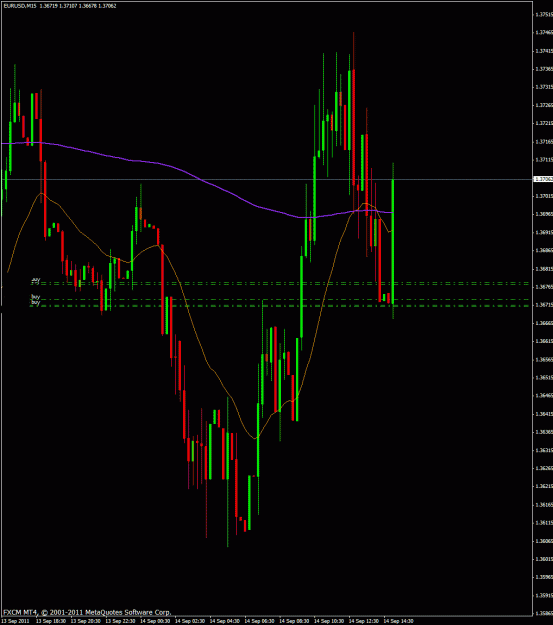Click the 1.37215 price scale label
The width and height of the screenshot is (553, 625).
point(544,124)
